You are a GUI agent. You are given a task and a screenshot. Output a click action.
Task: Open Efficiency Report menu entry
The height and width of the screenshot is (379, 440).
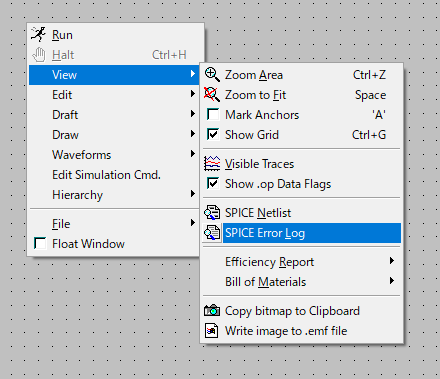(302, 262)
